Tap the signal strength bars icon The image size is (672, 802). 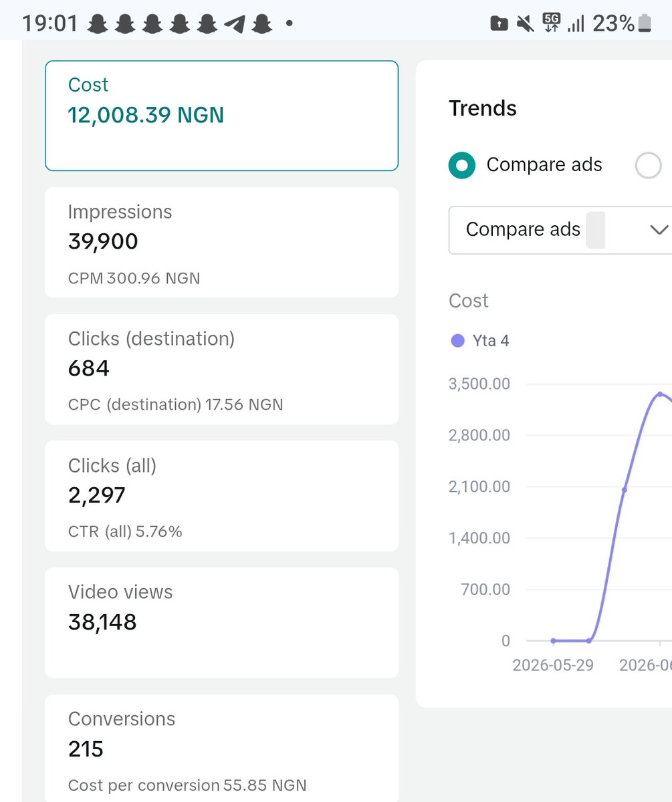[x=576, y=25]
